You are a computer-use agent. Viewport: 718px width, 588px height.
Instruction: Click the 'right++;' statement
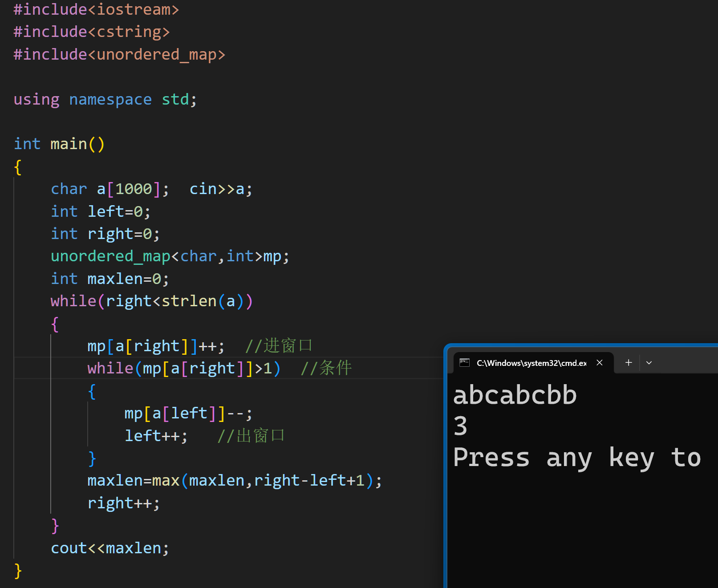point(124,503)
